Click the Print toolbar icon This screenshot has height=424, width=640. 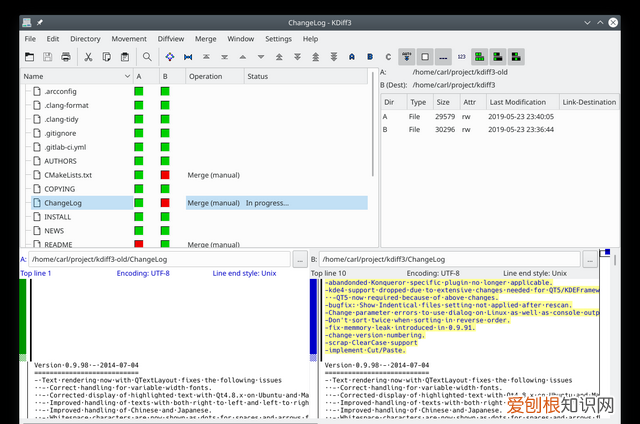click(x=66, y=57)
